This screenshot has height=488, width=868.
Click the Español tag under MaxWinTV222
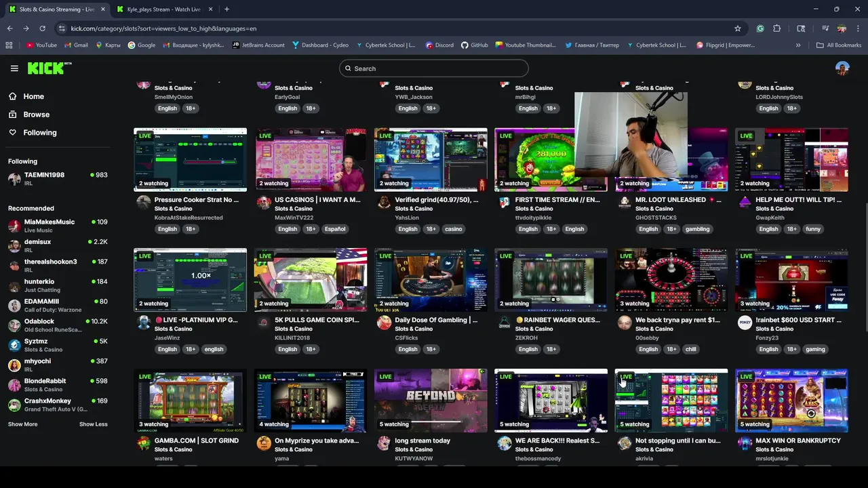[x=335, y=229]
